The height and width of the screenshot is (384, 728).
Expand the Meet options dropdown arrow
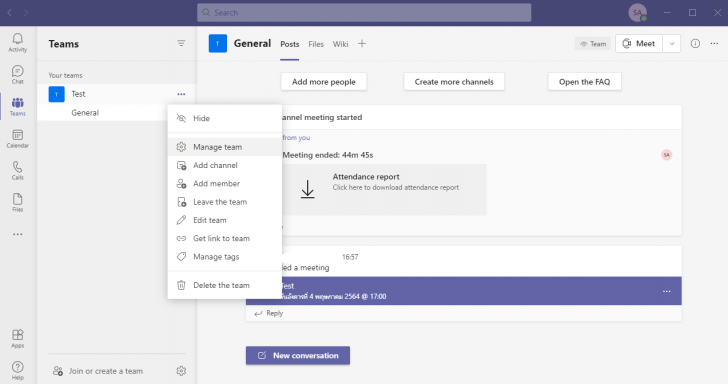click(x=671, y=44)
